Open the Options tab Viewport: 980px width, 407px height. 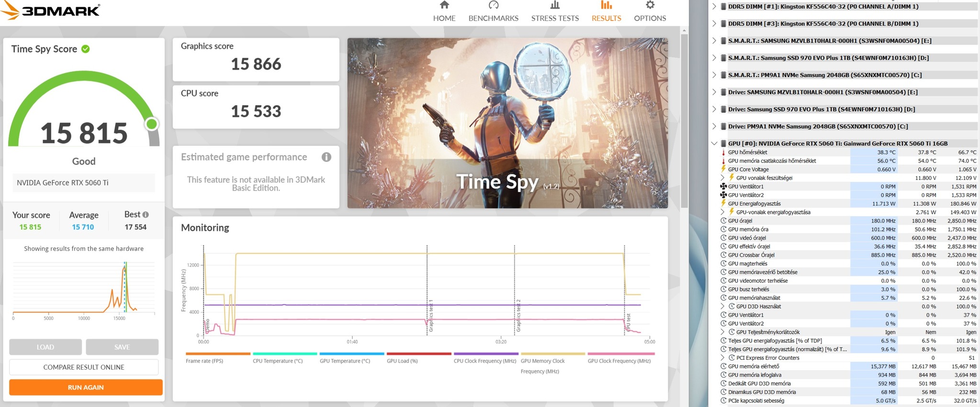(x=650, y=12)
